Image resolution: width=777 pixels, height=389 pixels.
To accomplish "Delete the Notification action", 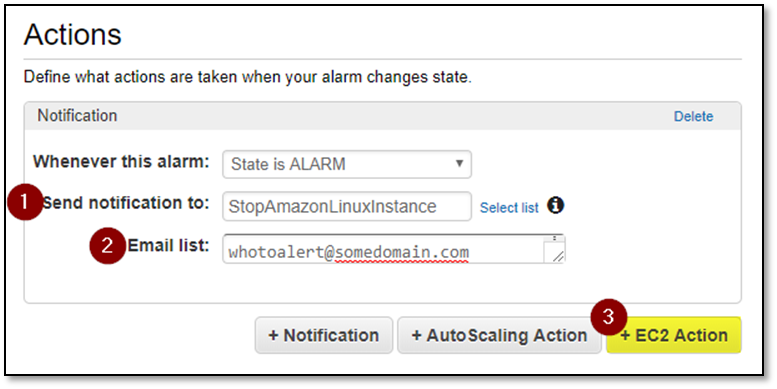I will 693,116.
